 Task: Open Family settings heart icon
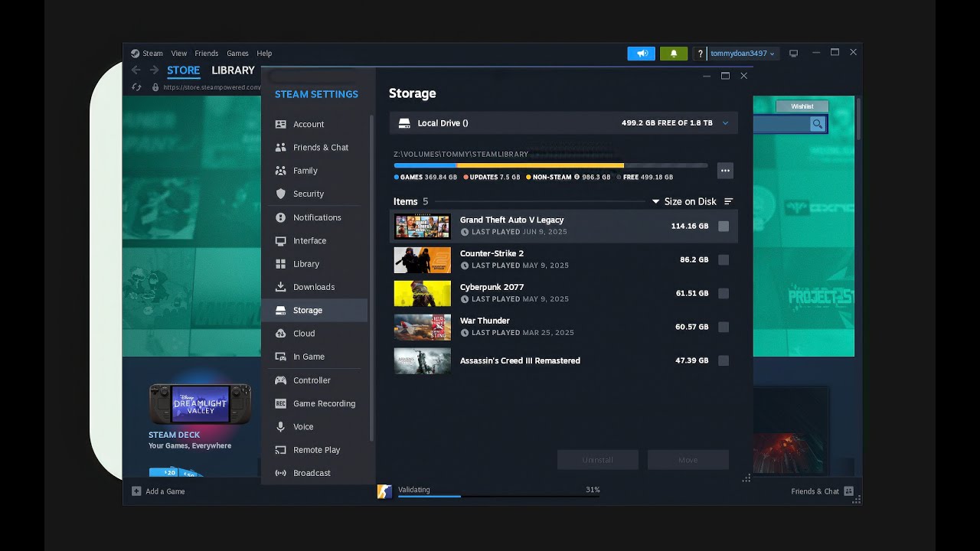(x=280, y=171)
